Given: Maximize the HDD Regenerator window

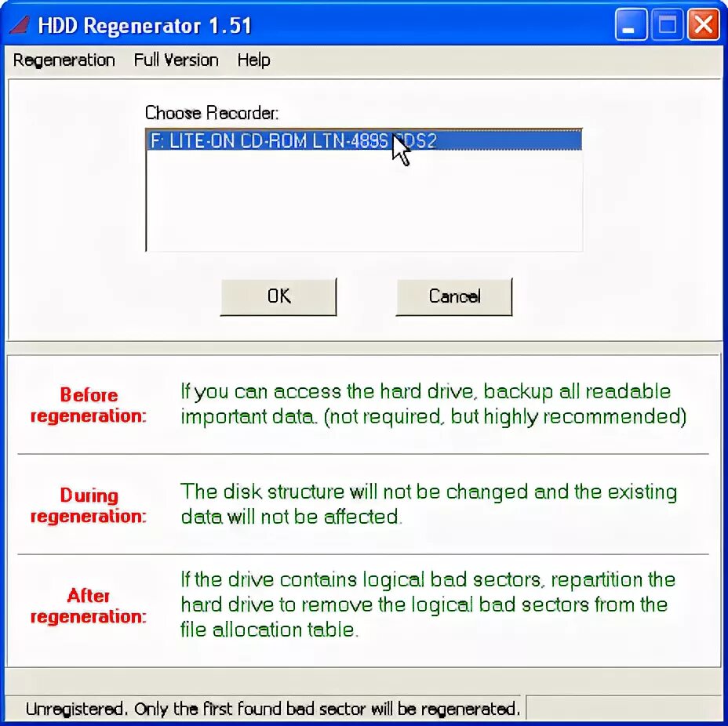Looking at the screenshot, I should [667, 24].
